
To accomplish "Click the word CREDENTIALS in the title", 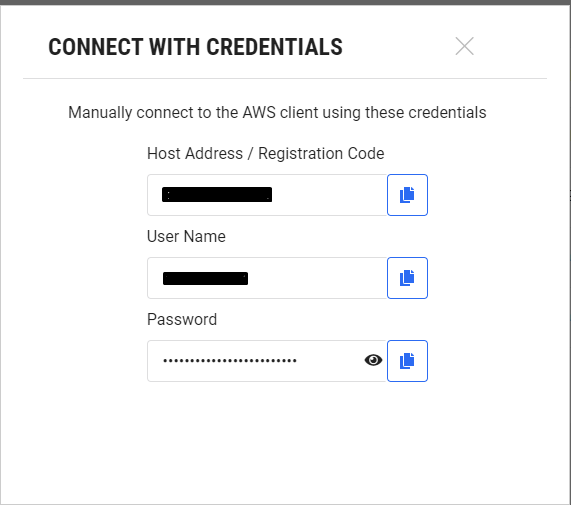I will click(x=274, y=47).
